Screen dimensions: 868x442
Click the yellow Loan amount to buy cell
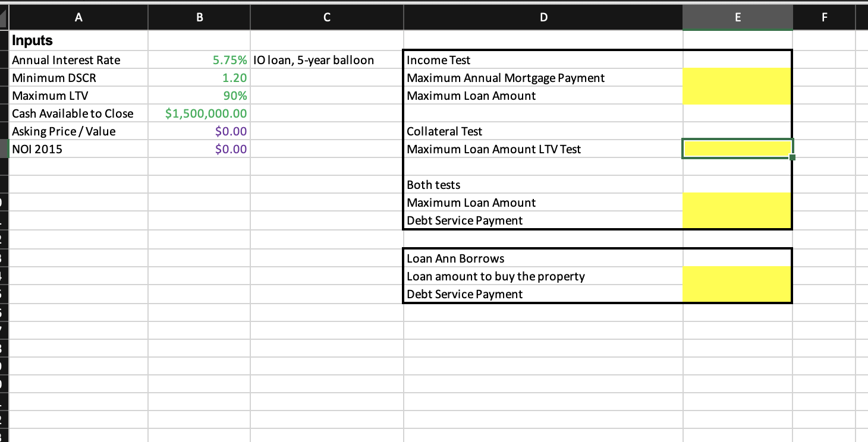coord(737,276)
